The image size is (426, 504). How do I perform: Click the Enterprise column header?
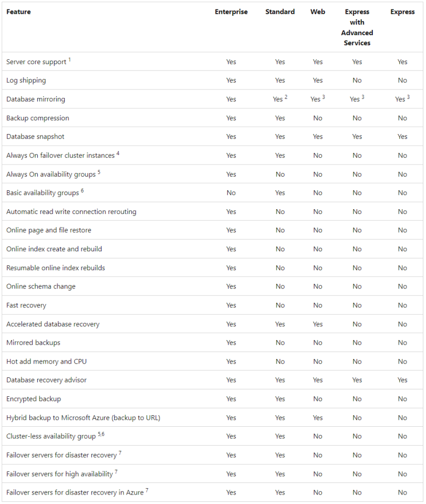click(x=231, y=12)
